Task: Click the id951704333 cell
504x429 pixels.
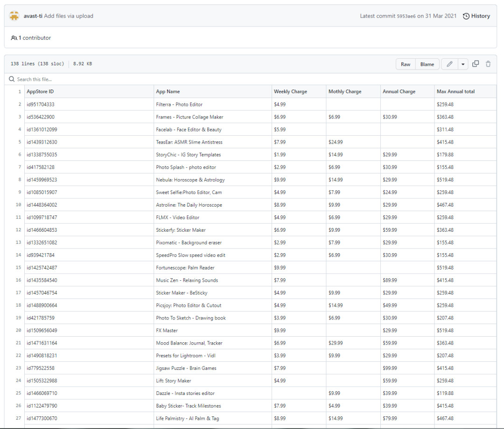Action: pyautogui.click(x=41, y=104)
